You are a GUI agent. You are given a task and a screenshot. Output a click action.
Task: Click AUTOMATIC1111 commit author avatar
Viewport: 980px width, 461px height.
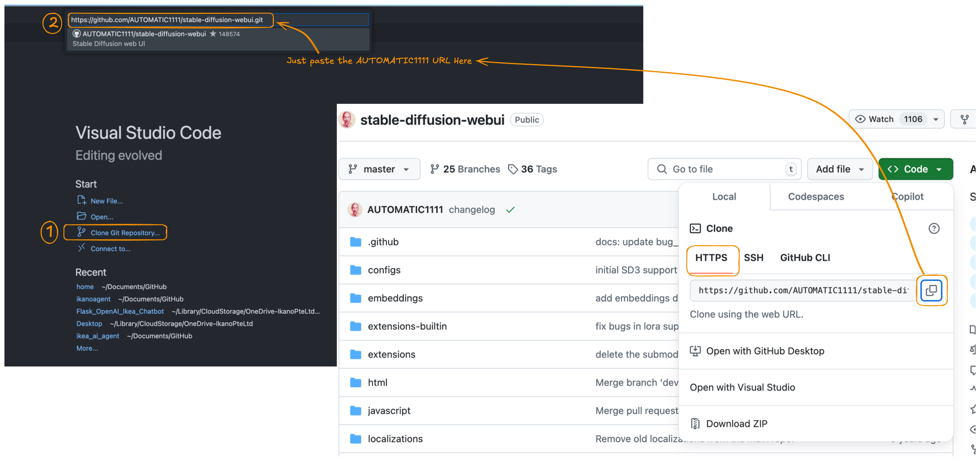pyautogui.click(x=354, y=210)
